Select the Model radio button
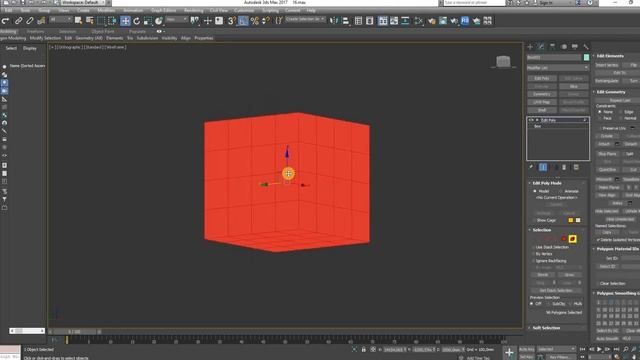Image resolution: width=640 pixels, height=360 pixels. click(x=535, y=191)
